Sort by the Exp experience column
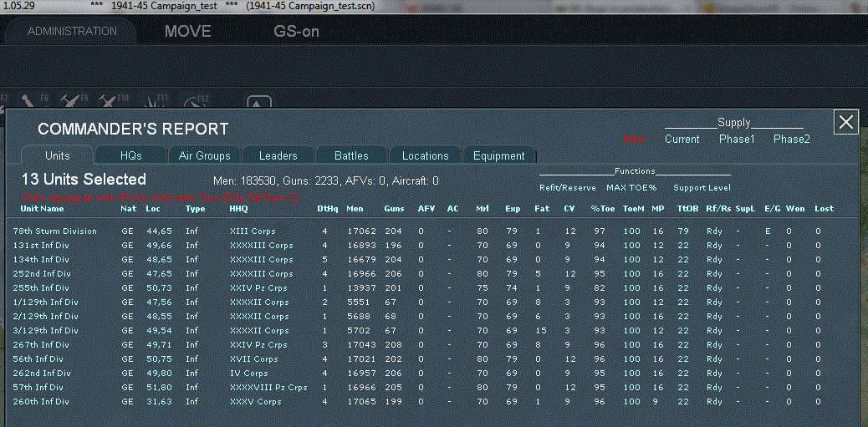This screenshot has height=427, width=868. point(512,209)
